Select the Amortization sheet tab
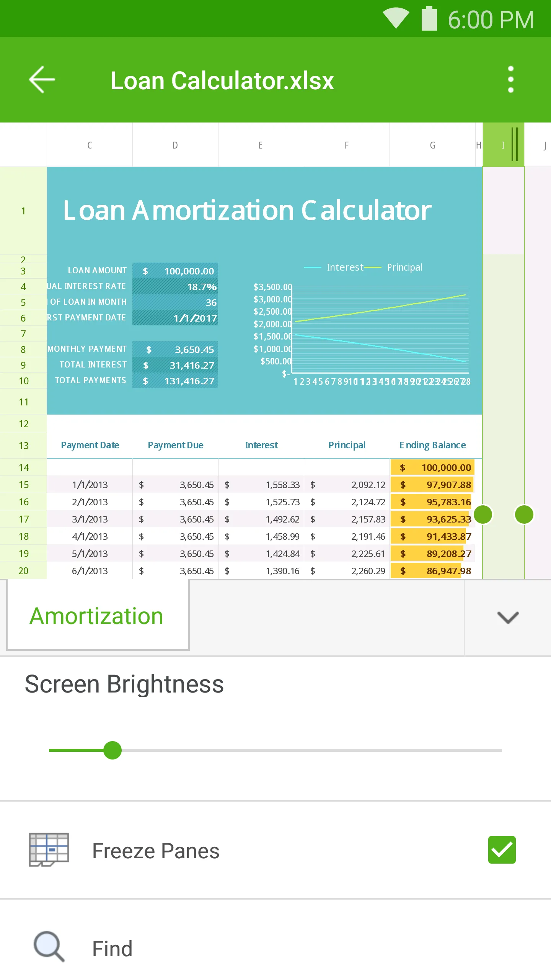Viewport: 551px width, 980px height. click(x=97, y=616)
